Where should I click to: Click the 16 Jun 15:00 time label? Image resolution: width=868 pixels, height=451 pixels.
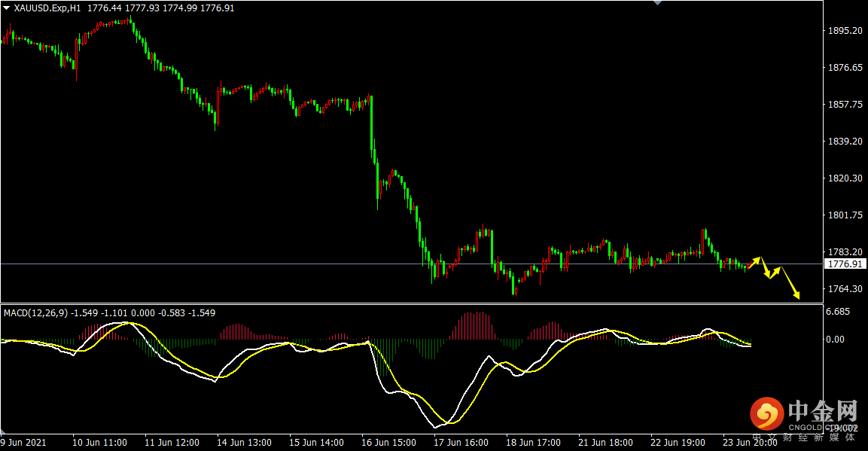coord(388,443)
